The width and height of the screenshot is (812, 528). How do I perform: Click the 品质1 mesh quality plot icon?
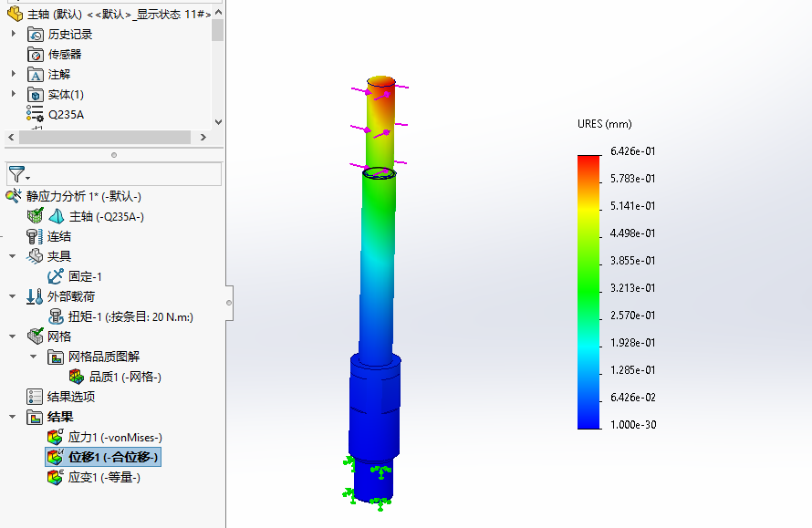coord(77,377)
